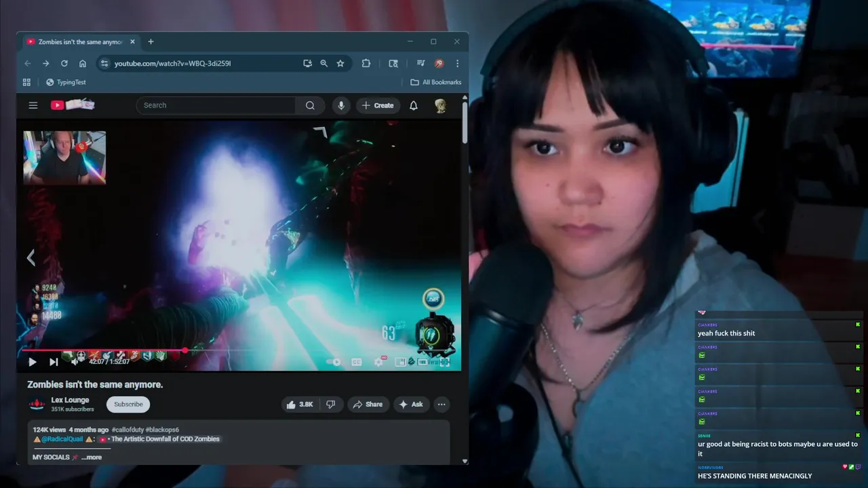Select the 'Zombies isn't the same' tab
Screen dimensions: 868x488
81,41
